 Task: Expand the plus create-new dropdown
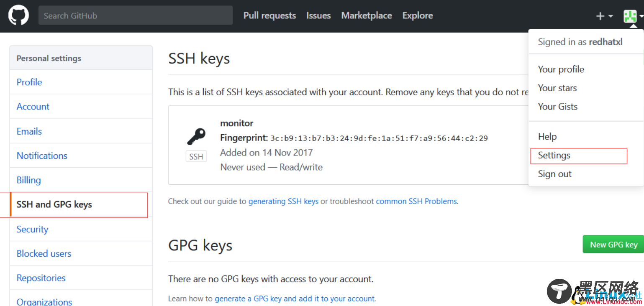pos(604,16)
